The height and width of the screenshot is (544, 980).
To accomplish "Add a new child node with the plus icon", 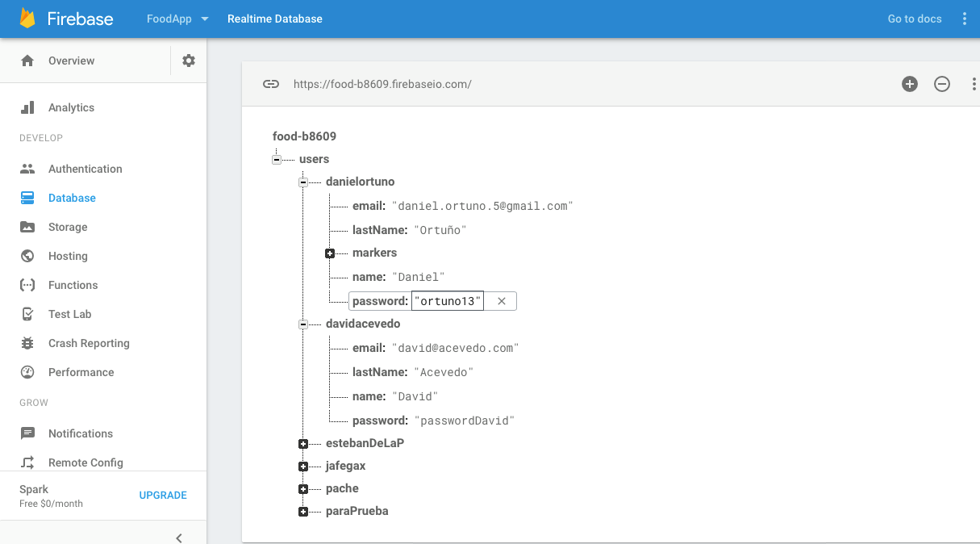I will [910, 83].
